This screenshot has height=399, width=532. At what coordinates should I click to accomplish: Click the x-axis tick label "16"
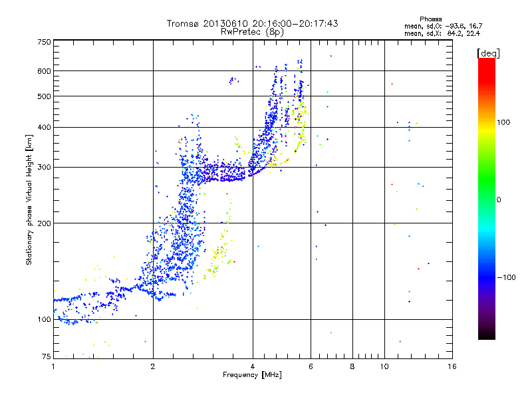click(x=452, y=366)
